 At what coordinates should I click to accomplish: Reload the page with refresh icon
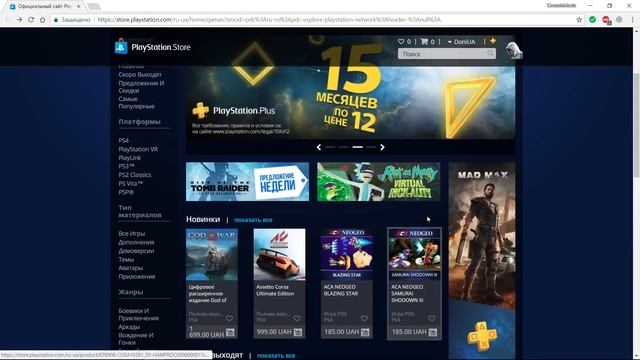[x=31, y=20]
